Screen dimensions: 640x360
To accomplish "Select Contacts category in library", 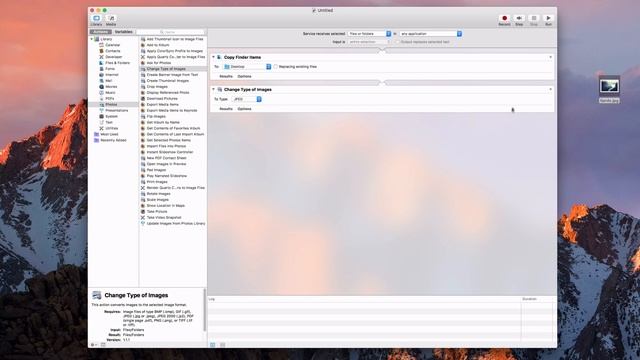I will pyautogui.click(x=112, y=51).
